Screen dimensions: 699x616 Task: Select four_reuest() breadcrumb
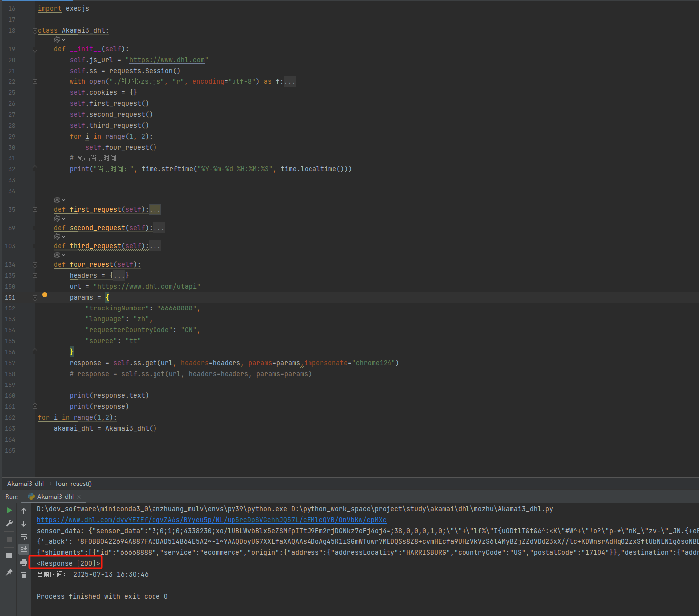(74, 484)
